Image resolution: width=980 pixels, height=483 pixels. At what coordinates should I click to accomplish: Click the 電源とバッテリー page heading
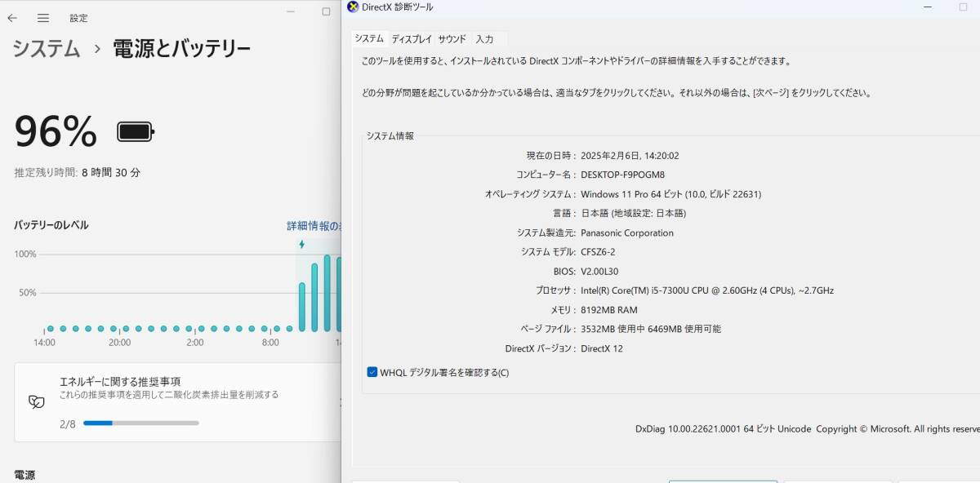(181, 49)
